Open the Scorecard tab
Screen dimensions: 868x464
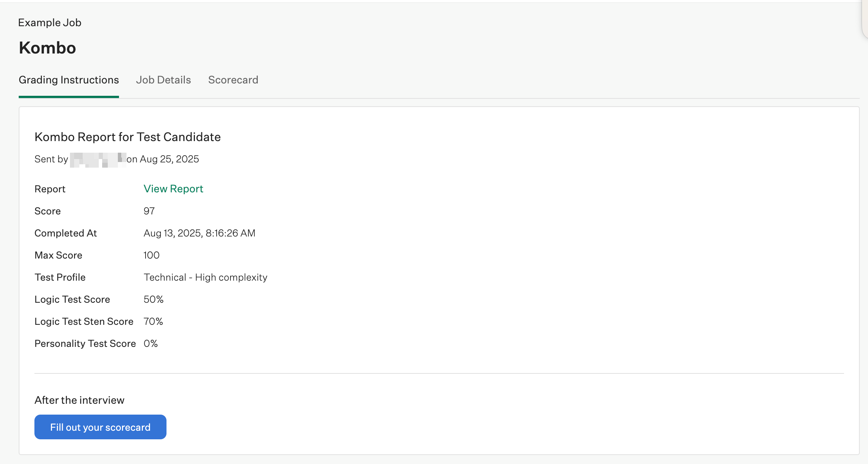click(233, 80)
